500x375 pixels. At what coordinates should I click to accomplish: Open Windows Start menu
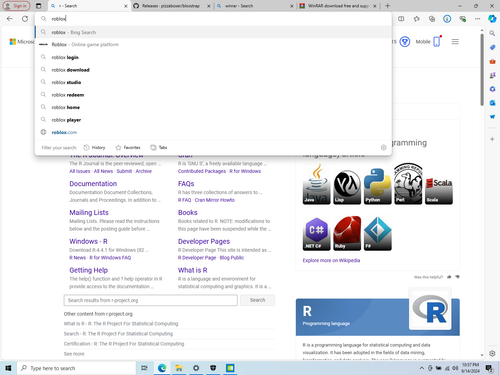point(8,368)
